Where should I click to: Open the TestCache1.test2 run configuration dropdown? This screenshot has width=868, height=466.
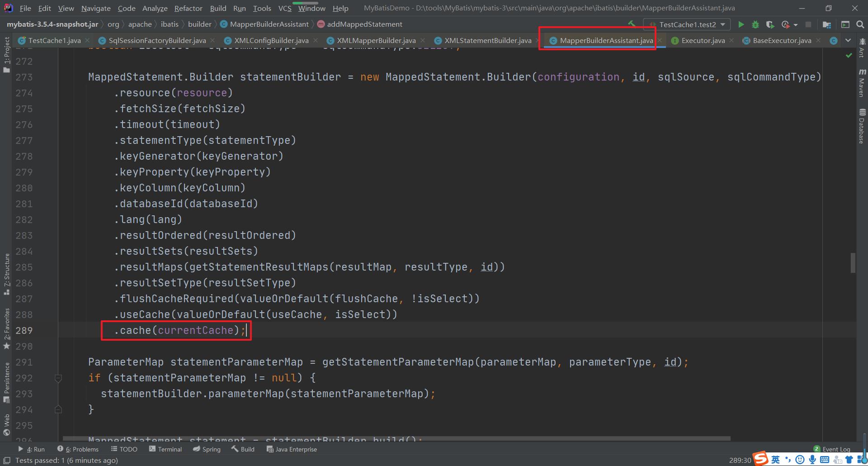pyautogui.click(x=687, y=24)
